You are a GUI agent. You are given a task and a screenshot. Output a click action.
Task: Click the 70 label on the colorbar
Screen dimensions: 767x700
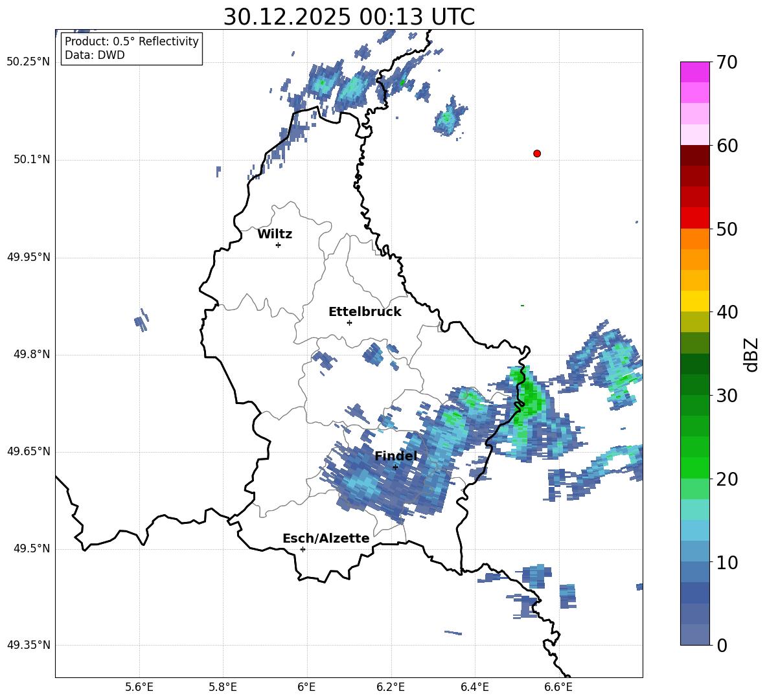coord(726,62)
